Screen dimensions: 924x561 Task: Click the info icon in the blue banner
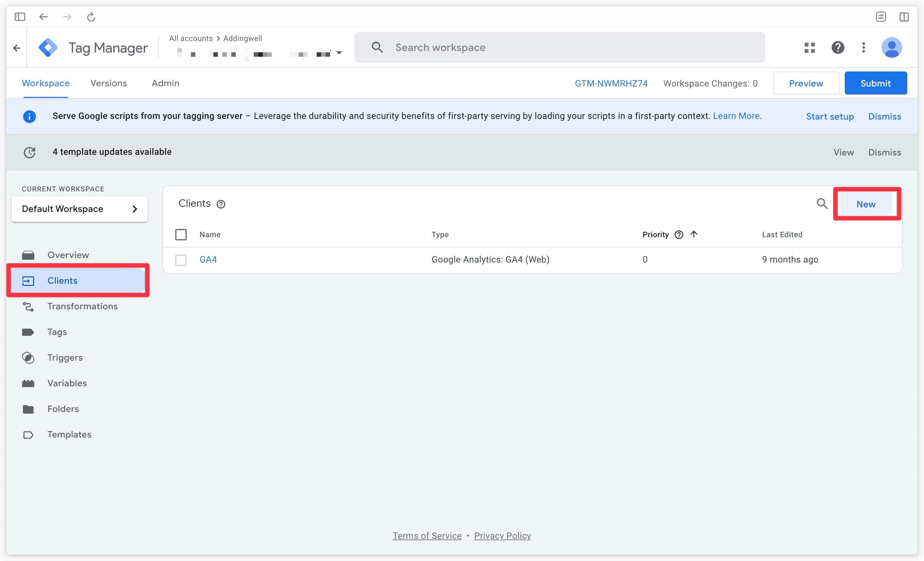pos(29,117)
